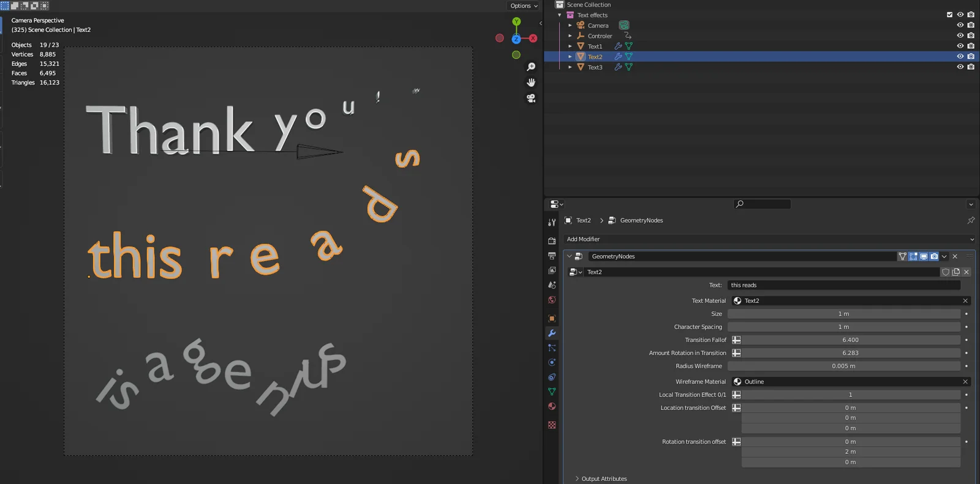Open the Object properties tab
Viewport: 980px width, 484px height.
552,318
